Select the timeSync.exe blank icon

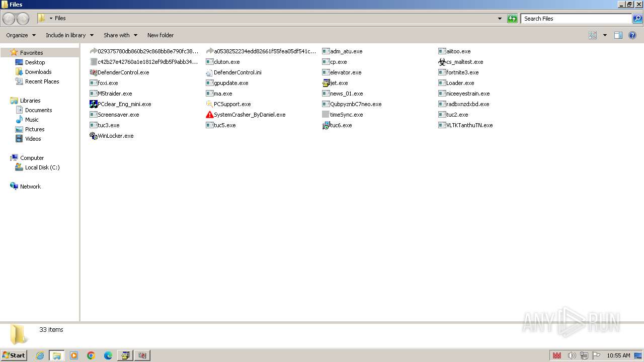click(326, 115)
